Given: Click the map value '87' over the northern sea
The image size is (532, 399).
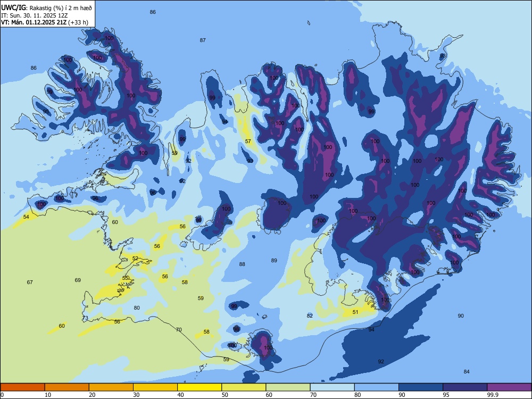Looking at the screenshot, I should pos(203,40).
